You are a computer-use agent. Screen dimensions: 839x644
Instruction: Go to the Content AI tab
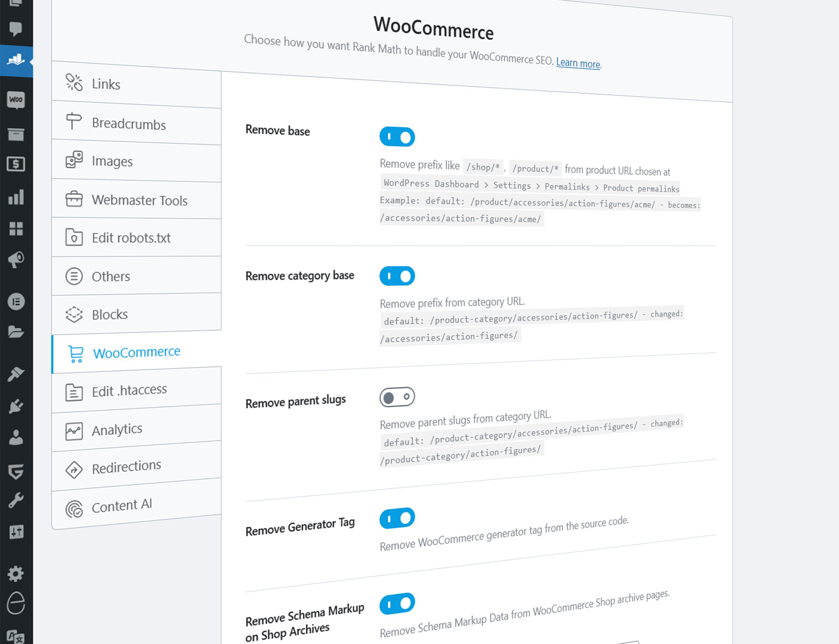point(122,506)
